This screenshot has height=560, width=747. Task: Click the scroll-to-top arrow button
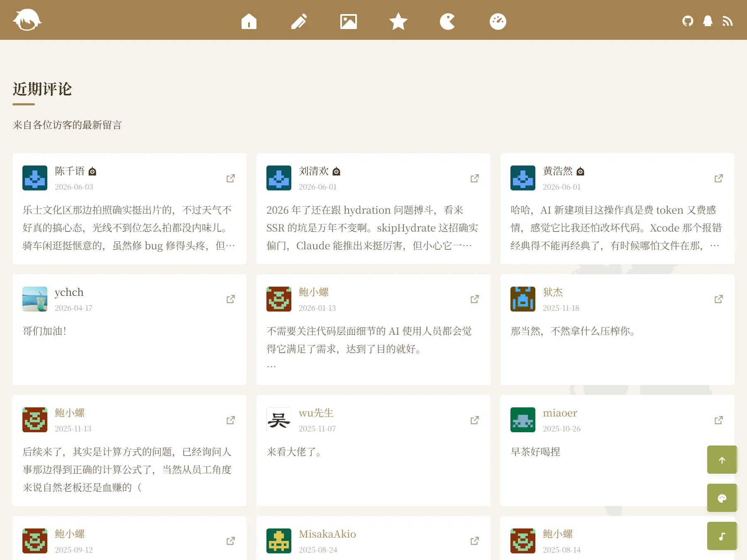coord(722,460)
